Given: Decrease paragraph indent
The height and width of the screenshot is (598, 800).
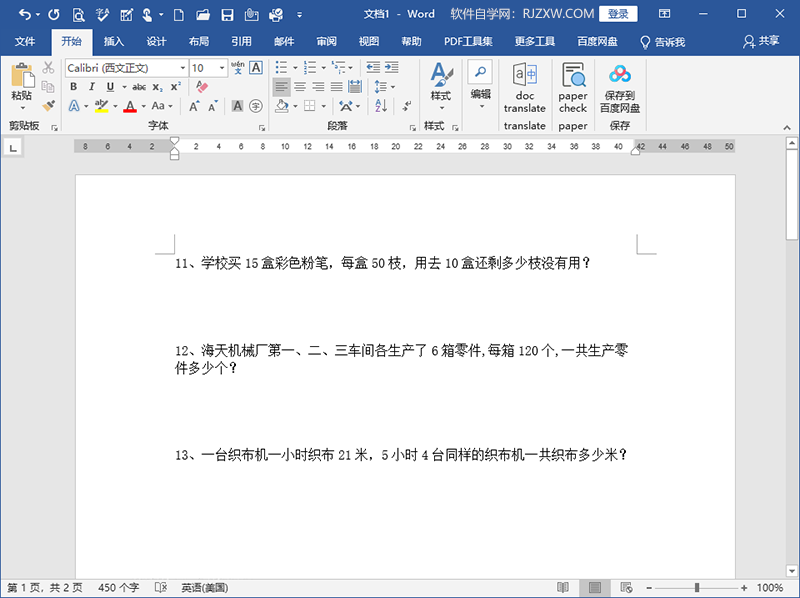Looking at the screenshot, I should tap(373, 67).
